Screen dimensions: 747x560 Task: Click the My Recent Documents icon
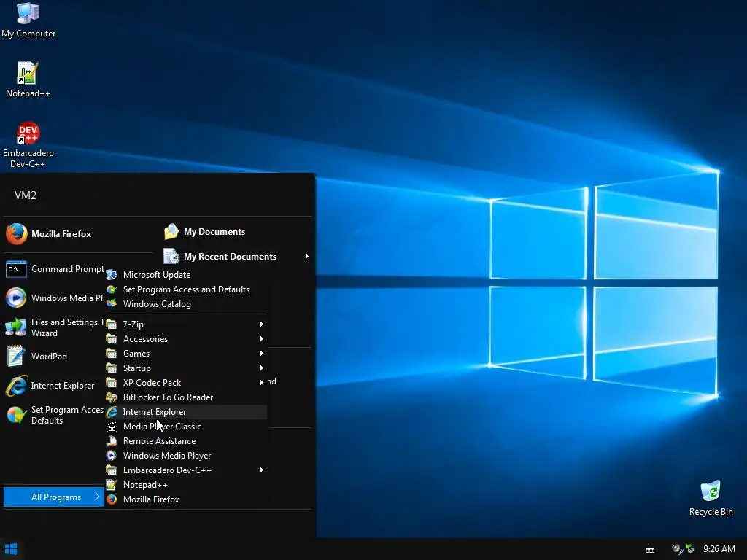point(171,256)
